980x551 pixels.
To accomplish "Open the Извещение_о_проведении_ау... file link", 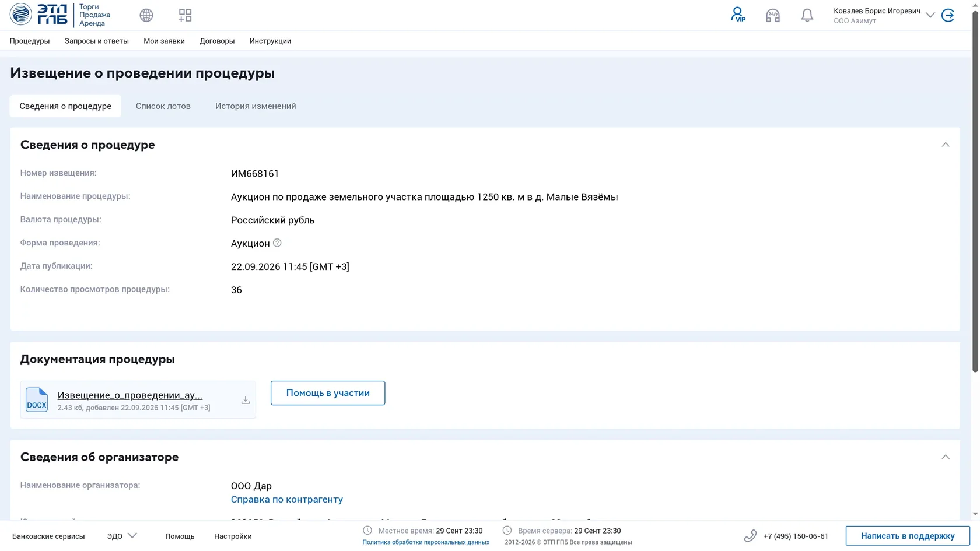I will point(130,395).
